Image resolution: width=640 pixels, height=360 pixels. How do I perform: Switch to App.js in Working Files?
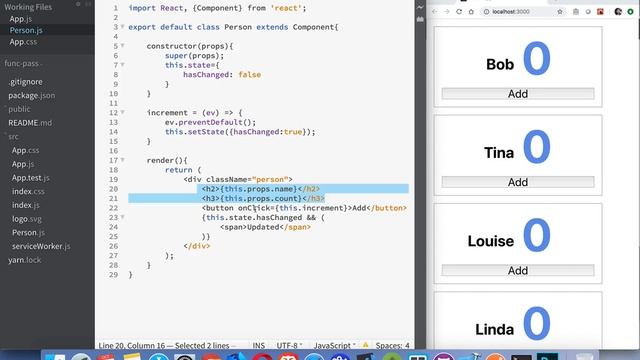pos(21,19)
